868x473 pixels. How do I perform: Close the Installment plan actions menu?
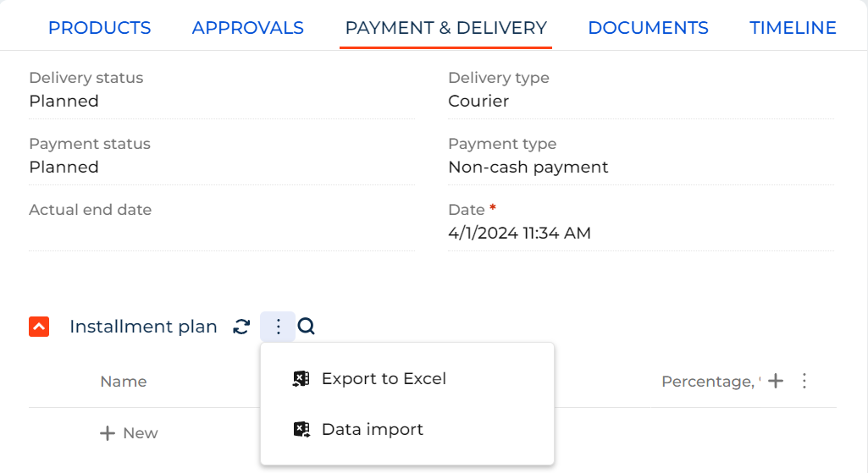click(x=278, y=327)
